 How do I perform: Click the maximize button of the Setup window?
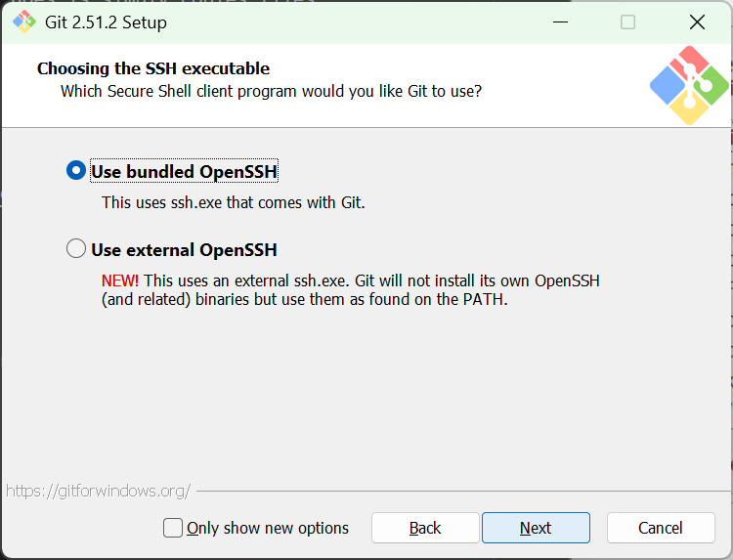[627, 22]
